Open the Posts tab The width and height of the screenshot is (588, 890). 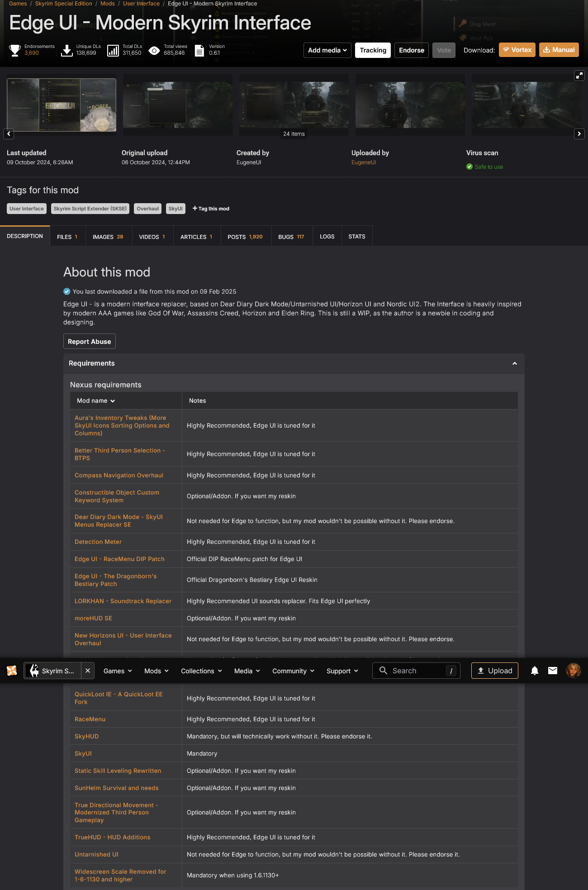pyautogui.click(x=245, y=237)
